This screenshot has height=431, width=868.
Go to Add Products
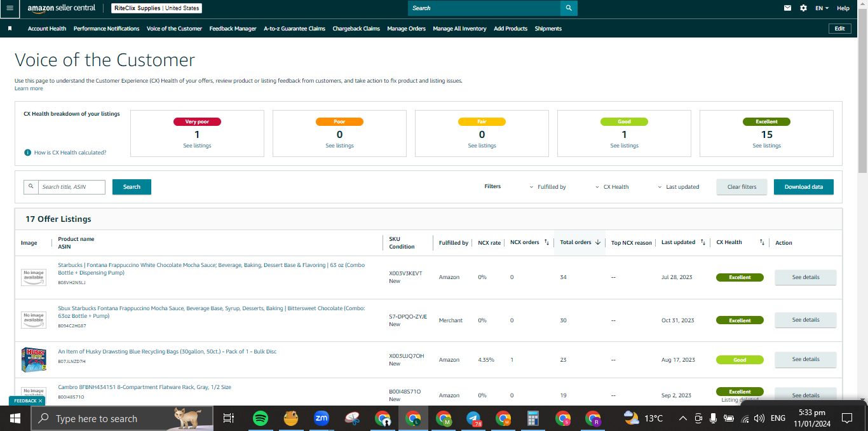click(511, 29)
